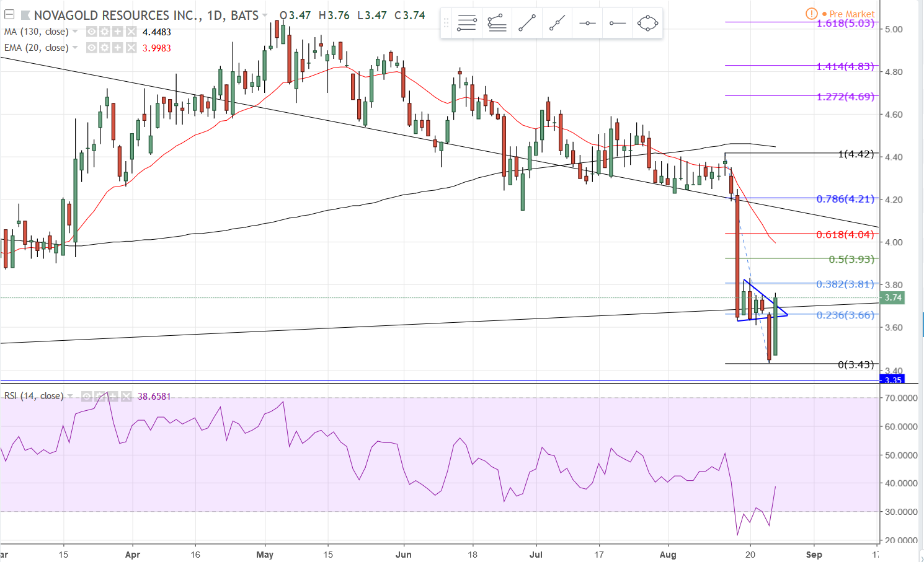Remove the EMA (20, close) indicator
This screenshot has height=562, width=924.
[x=131, y=48]
